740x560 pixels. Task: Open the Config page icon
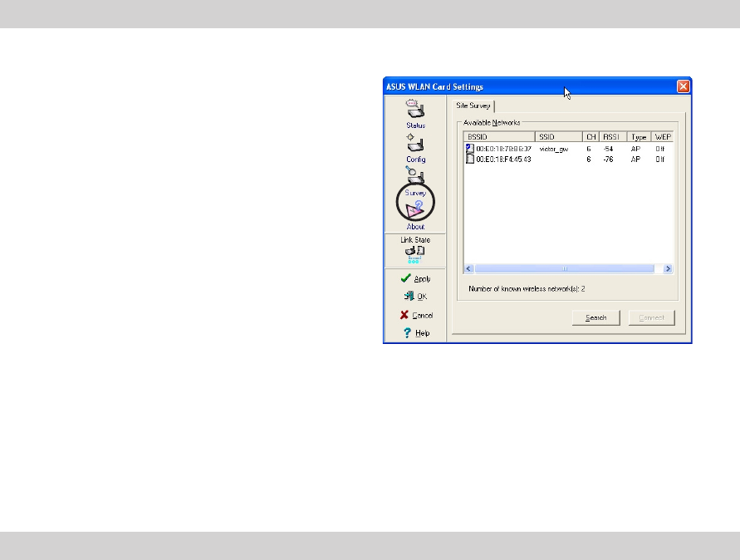[415, 143]
